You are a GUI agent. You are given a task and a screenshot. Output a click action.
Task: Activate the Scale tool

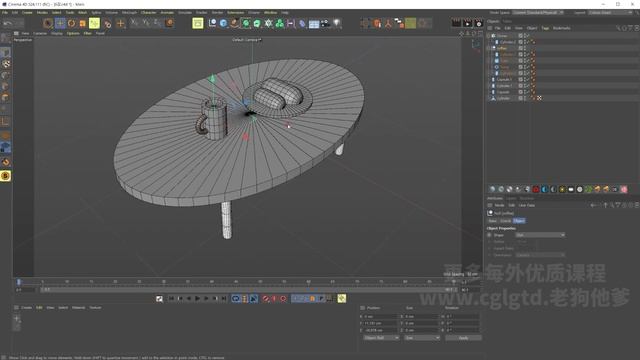click(x=83, y=23)
